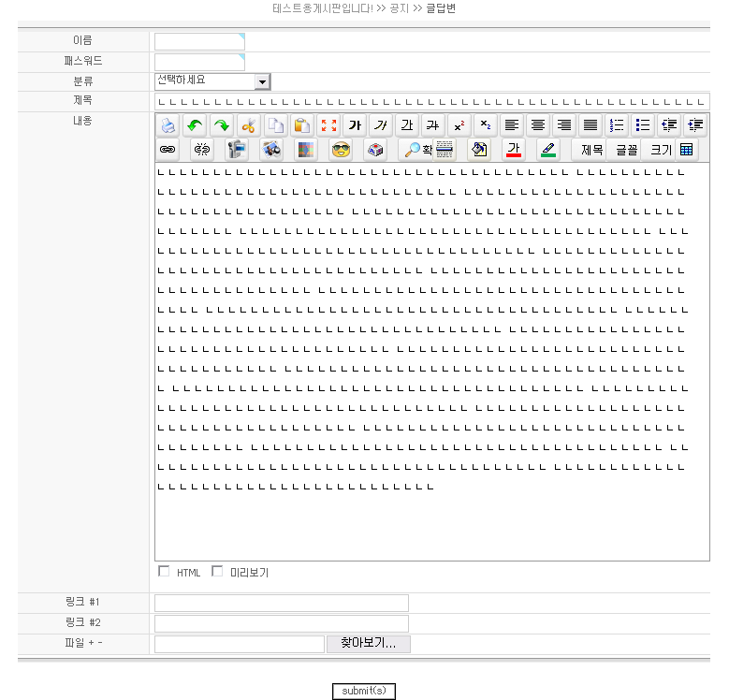Apply strikethrough formatting
Screen dimensions: 729x700
click(433, 125)
